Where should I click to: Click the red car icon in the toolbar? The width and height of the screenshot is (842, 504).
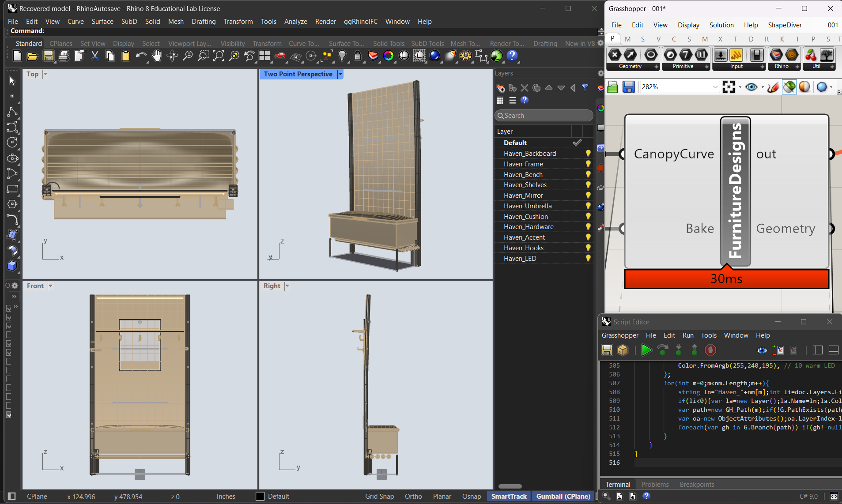[x=280, y=56]
